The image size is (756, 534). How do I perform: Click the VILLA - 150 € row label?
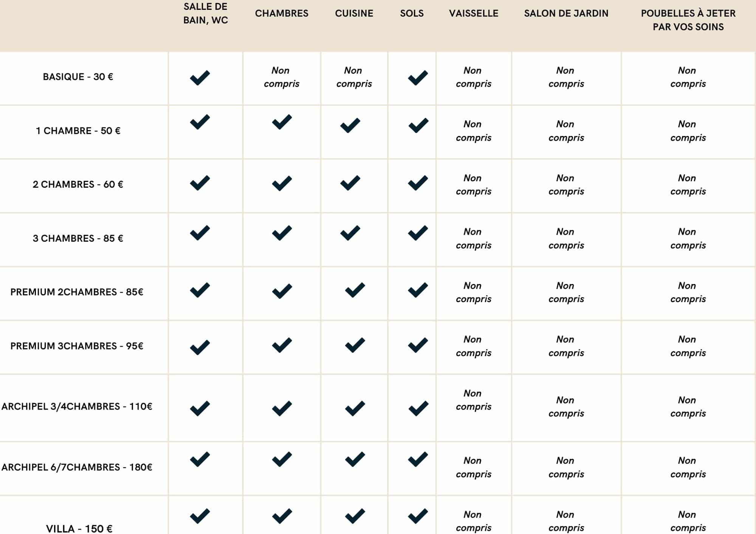79,528
